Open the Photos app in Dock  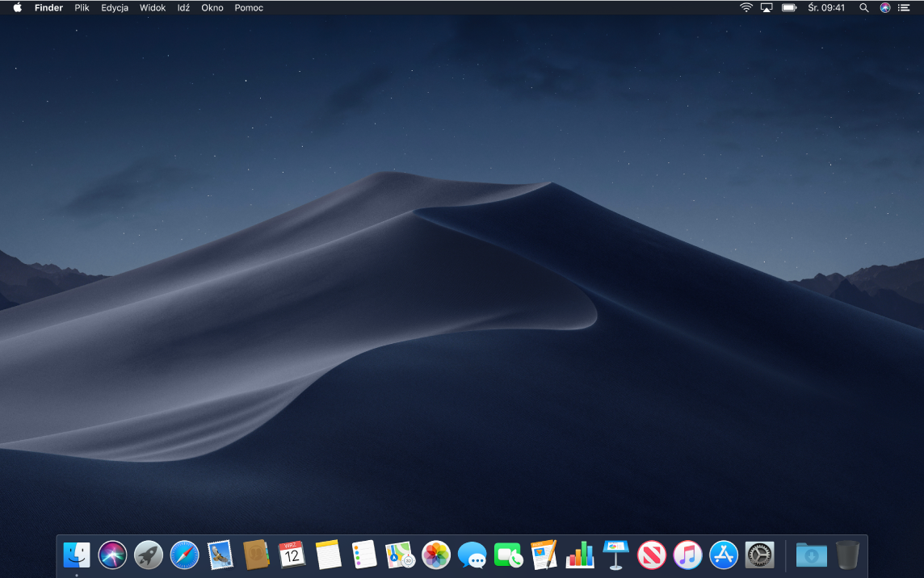point(436,555)
